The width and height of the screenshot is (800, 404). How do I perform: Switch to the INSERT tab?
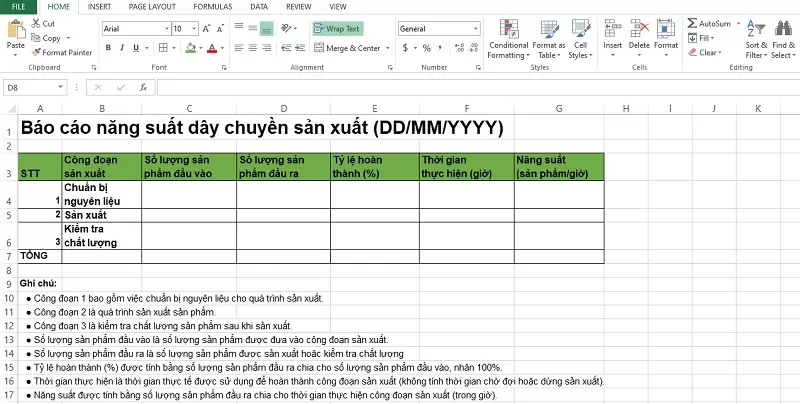coord(99,7)
